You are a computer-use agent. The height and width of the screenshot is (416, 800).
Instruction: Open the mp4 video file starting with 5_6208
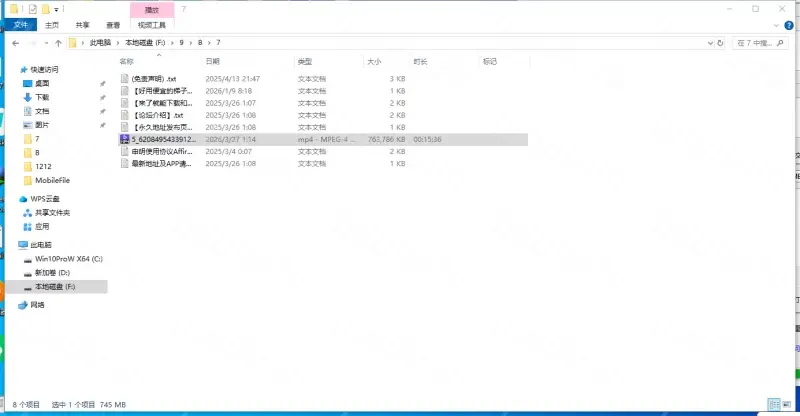(160, 140)
